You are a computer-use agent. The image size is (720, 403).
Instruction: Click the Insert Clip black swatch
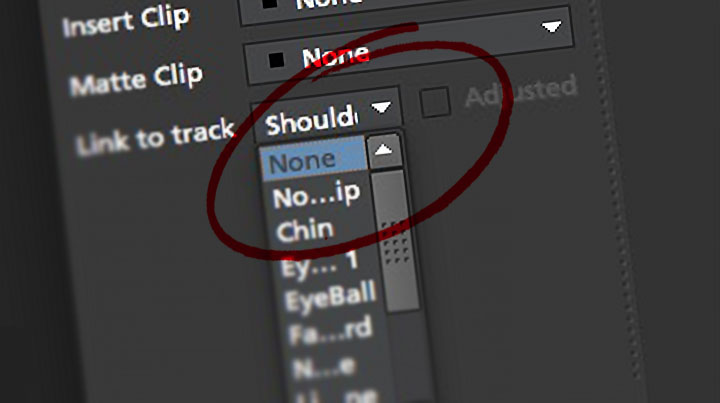(270, 4)
